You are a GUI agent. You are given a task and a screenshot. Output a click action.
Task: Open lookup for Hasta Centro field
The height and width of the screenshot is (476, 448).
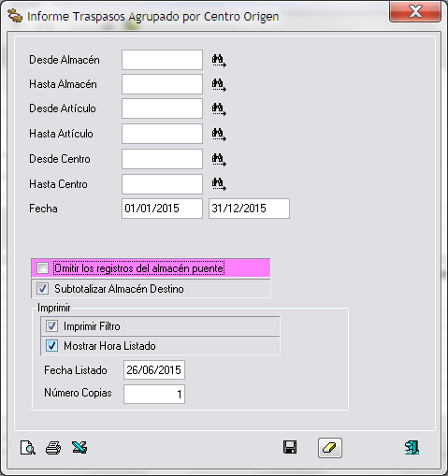(219, 184)
